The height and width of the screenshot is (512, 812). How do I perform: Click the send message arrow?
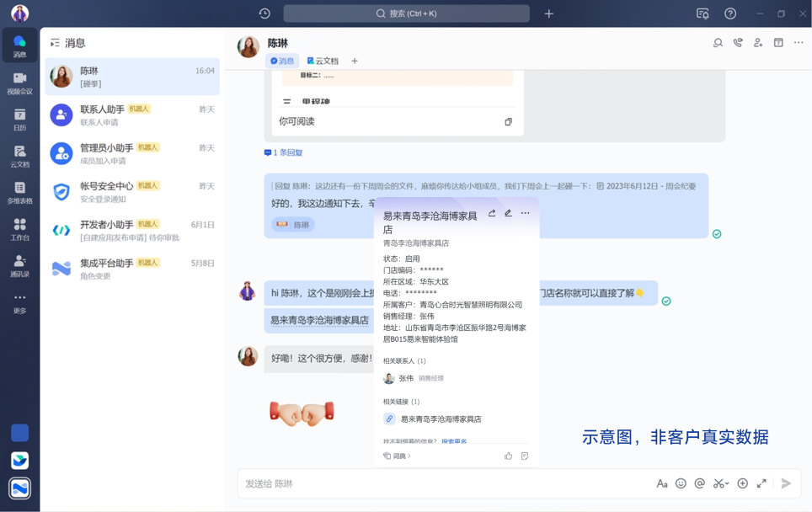click(x=786, y=483)
